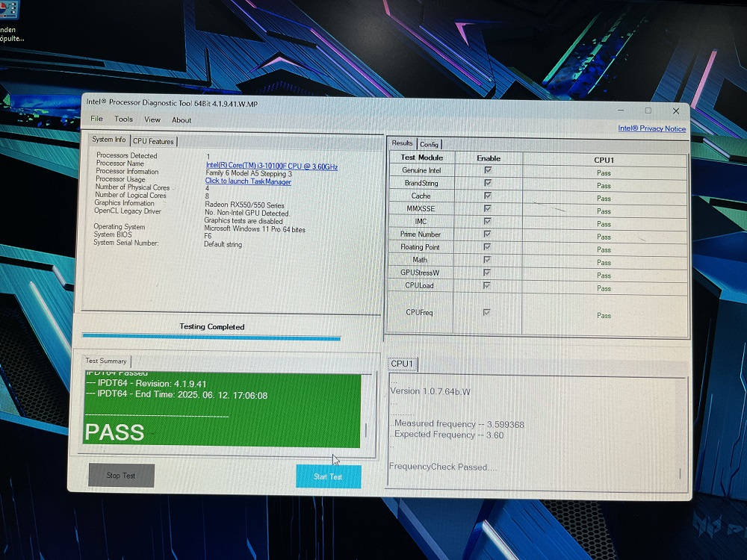Viewport: 747px width, 560px height.
Task: Click the CPU1 column header
Action: (604, 160)
